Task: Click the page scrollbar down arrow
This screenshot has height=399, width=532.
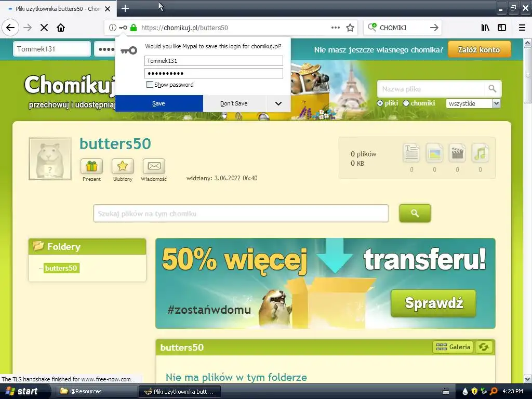Action: (x=528, y=379)
